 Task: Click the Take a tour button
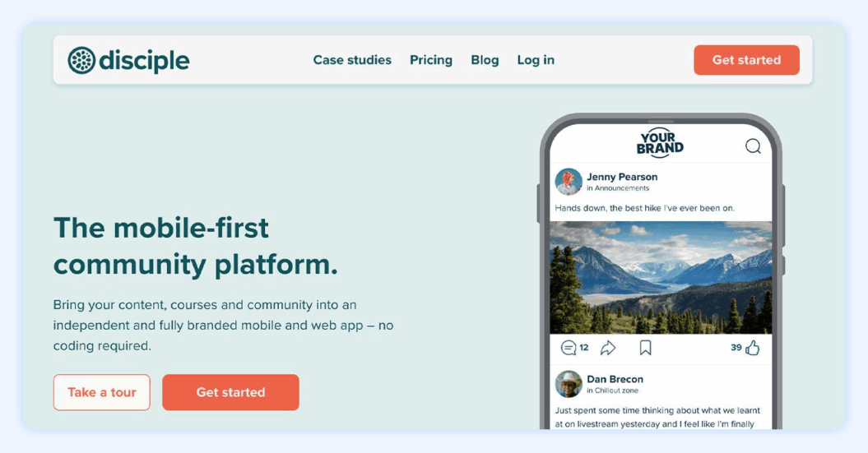[102, 392]
